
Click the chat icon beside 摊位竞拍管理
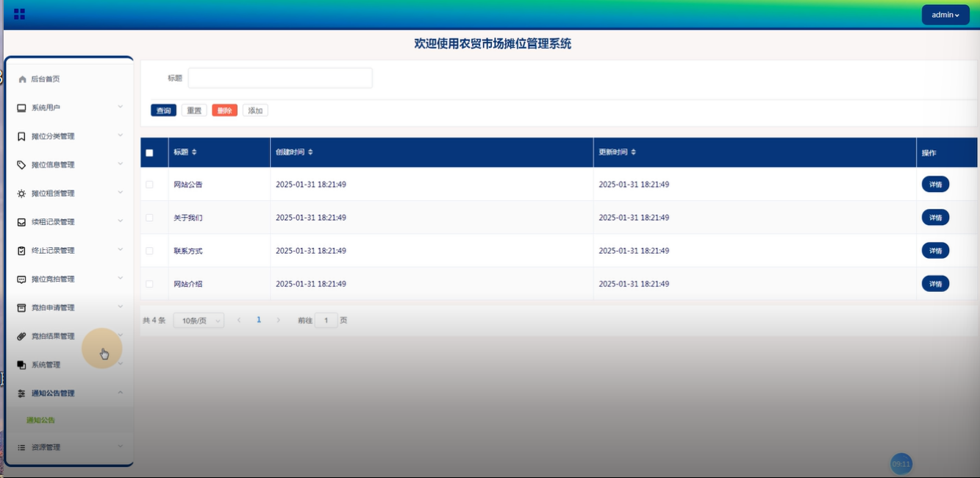[x=21, y=279]
